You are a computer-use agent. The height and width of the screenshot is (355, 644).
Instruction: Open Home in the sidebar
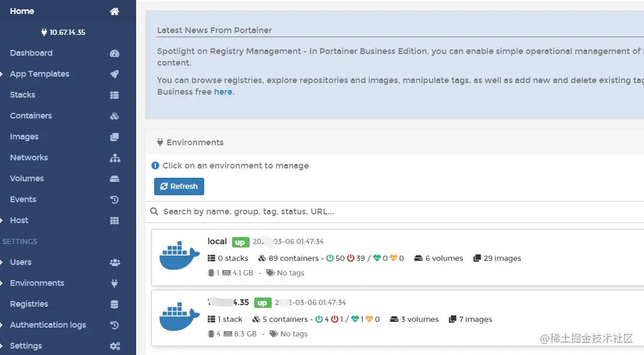pyautogui.click(x=22, y=11)
